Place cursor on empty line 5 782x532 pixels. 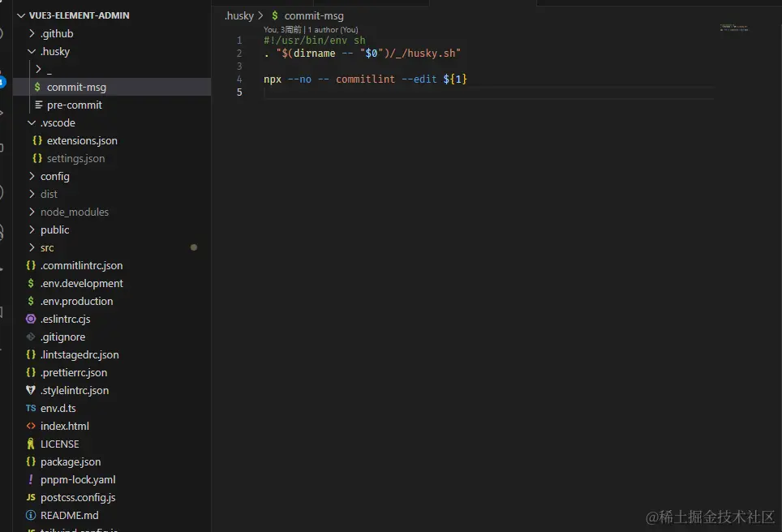coord(488,92)
